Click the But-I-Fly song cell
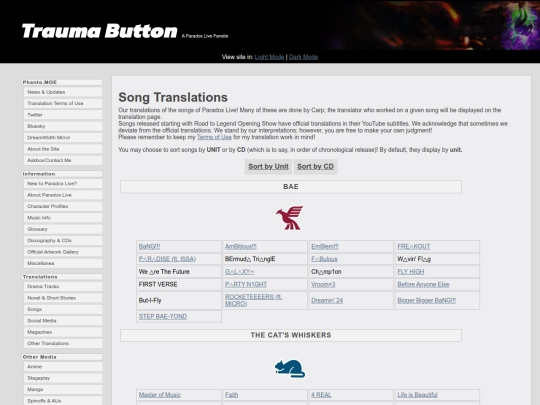This screenshot has width=540, height=405. click(179, 300)
